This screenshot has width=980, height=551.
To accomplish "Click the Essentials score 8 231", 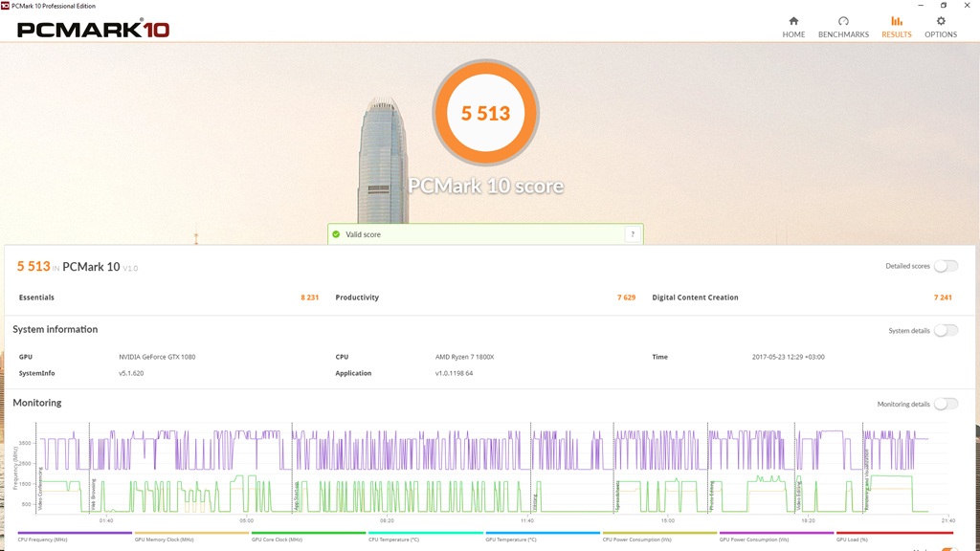I will 309,298.
